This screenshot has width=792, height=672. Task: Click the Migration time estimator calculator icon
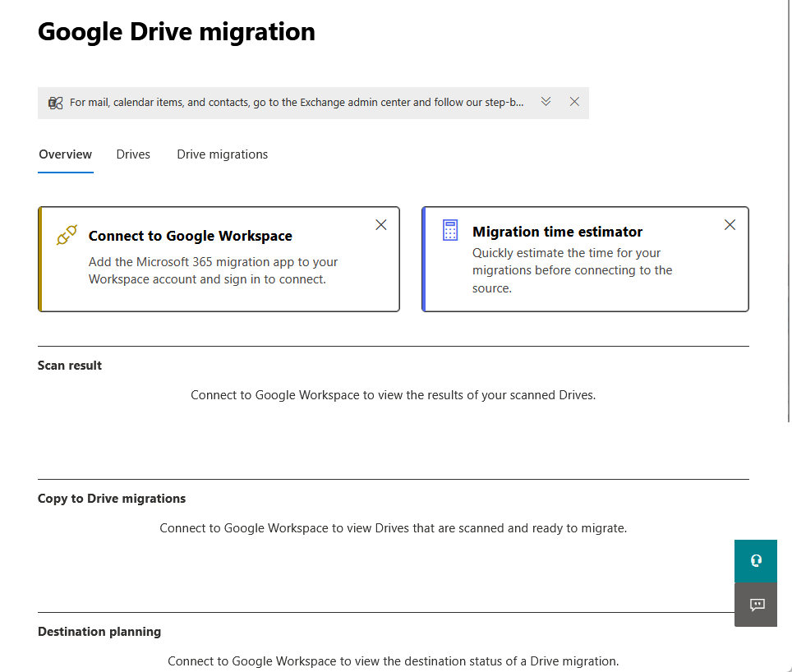[450, 230]
